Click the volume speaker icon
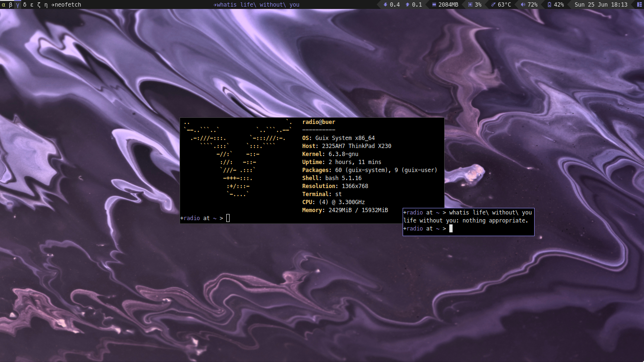The width and height of the screenshot is (644, 362). [x=523, y=4]
